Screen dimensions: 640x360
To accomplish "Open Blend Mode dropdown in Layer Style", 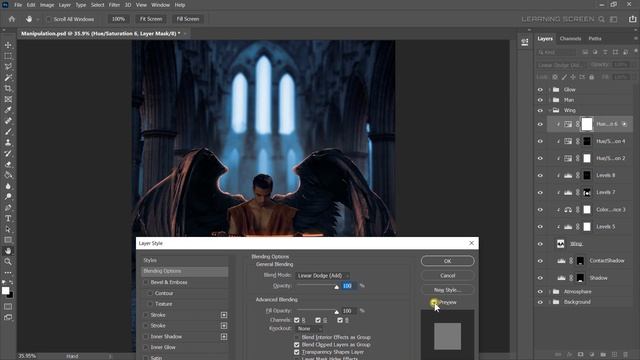I will pos(322,276).
